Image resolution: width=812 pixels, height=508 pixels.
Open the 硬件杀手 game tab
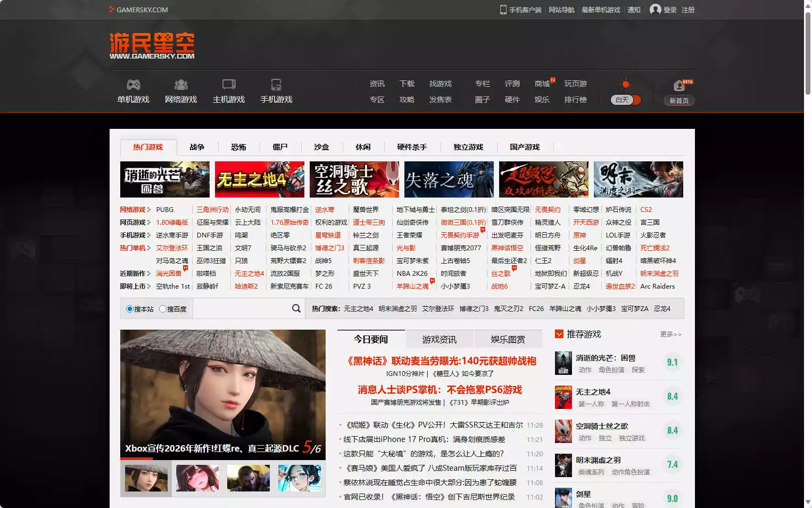pyautogui.click(x=412, y=147)
